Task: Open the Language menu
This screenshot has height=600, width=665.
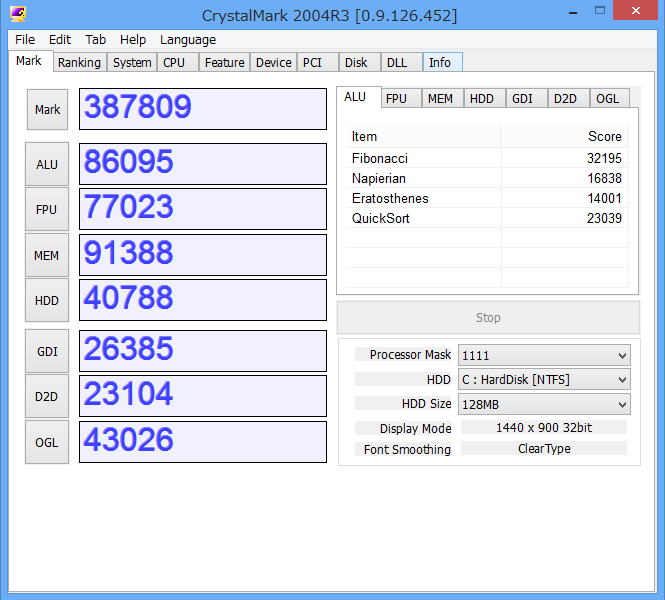Action: point(188,40)
